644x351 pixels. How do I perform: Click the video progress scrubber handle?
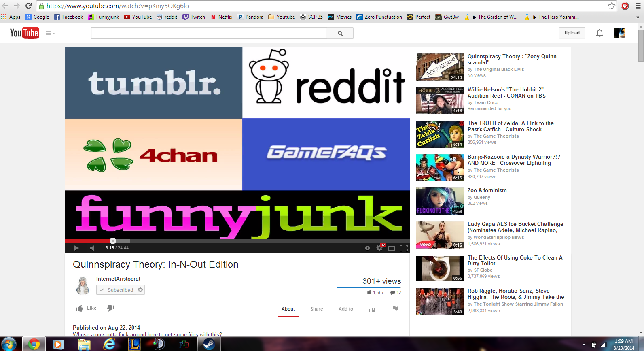coord(113,241)
